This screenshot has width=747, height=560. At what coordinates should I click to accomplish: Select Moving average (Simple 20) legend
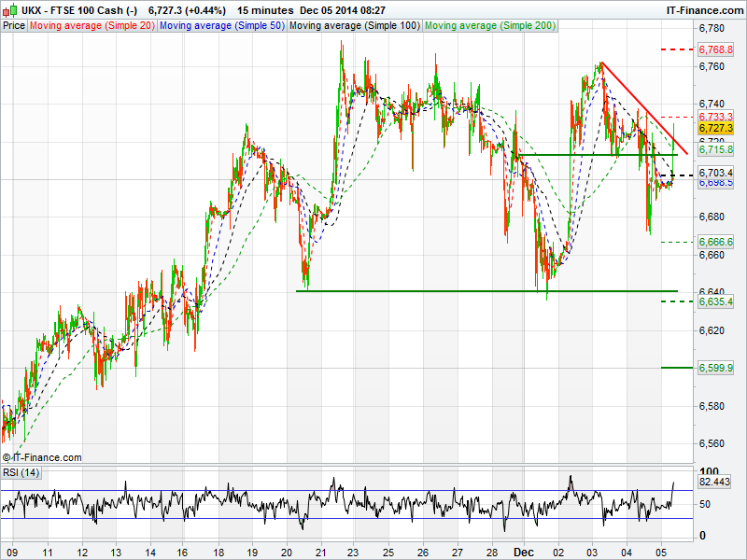click(92, 26)
